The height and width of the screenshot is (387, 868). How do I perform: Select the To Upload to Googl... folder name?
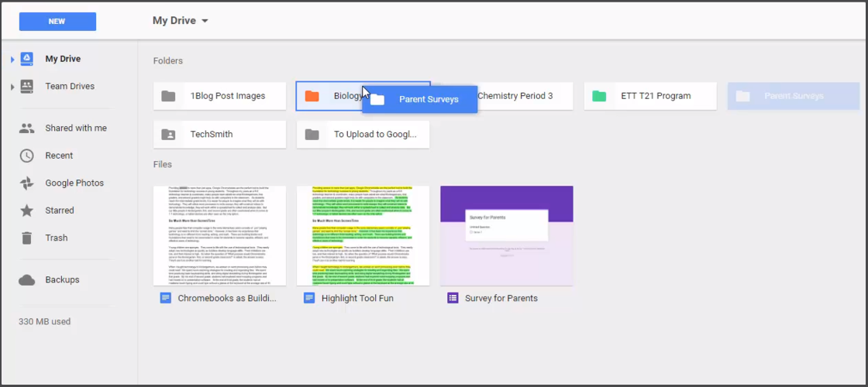[x=375, y=135]
